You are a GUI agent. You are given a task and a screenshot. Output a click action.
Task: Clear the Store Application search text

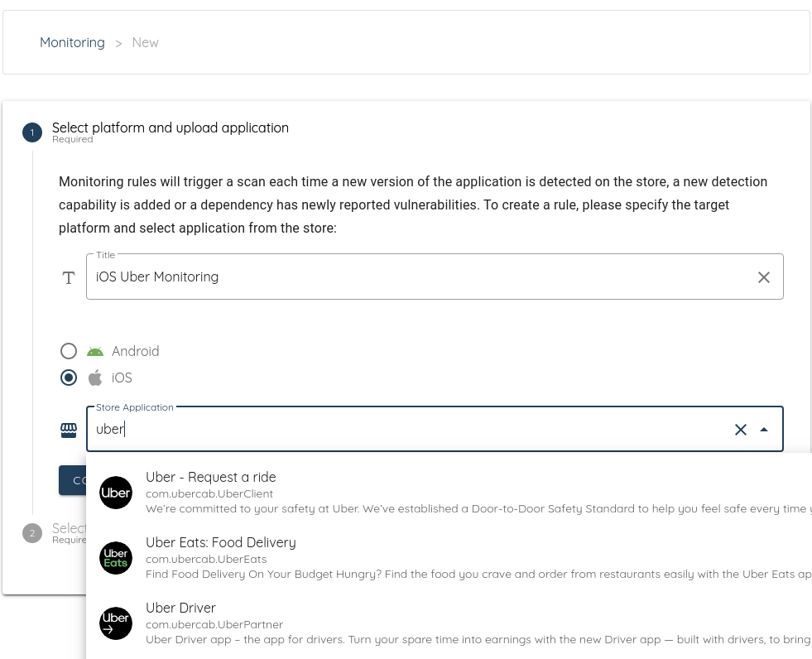[x=741, y=430]
